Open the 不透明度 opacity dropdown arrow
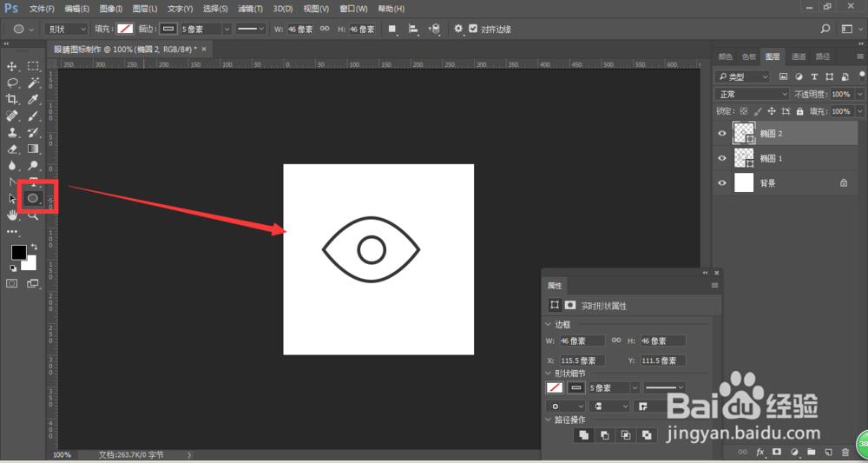The width and height of the screenshot is (868, 463). tap(859, 94)
